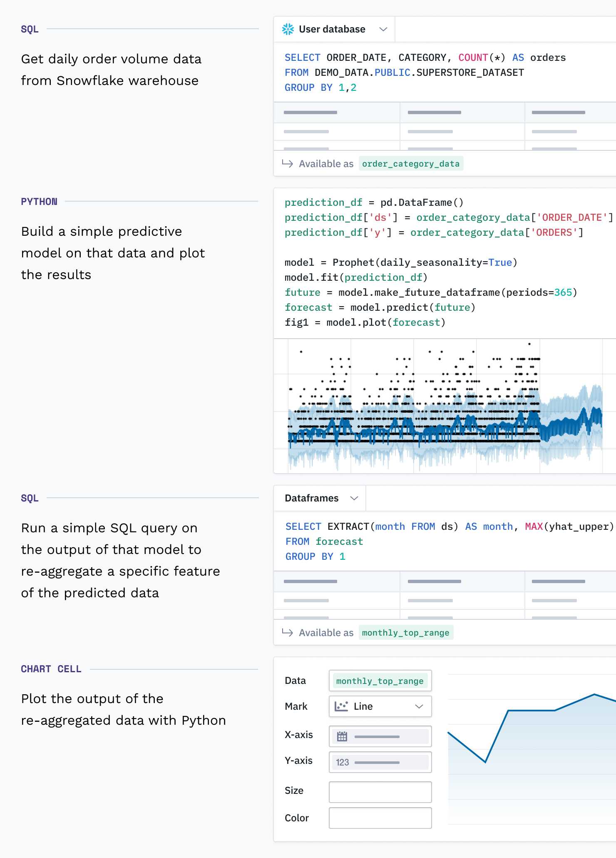The height and width of the screenshot is (858, 616).
Task: Click the monthly_top_range pill in the Data field
Action: (380, 681)
